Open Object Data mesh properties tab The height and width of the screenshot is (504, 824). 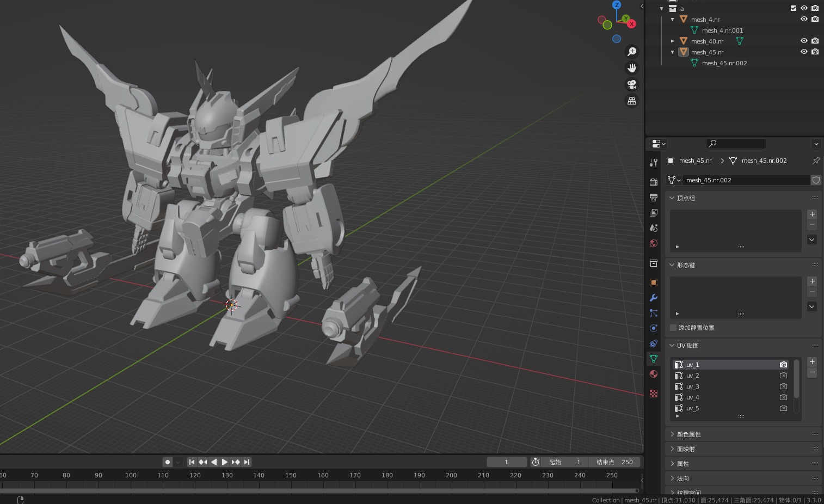pyautogui.click(x=654, y=359)
